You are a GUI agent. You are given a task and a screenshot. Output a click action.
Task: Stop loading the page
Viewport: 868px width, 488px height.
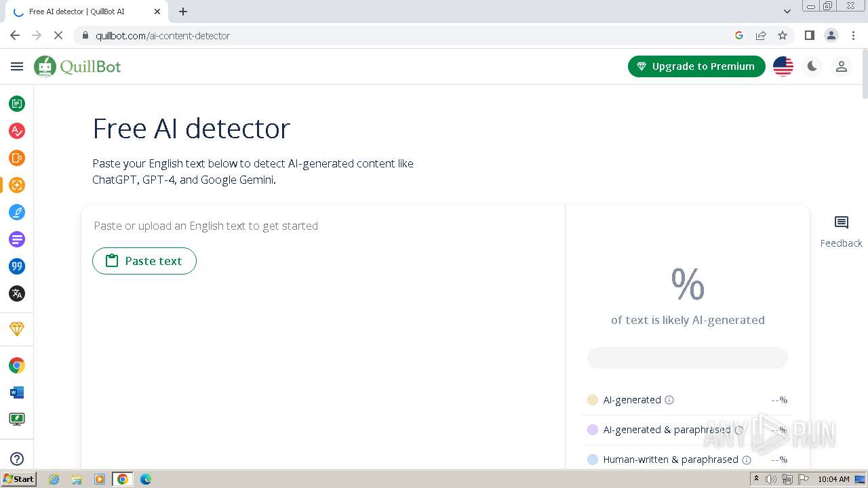coord(58,35)
